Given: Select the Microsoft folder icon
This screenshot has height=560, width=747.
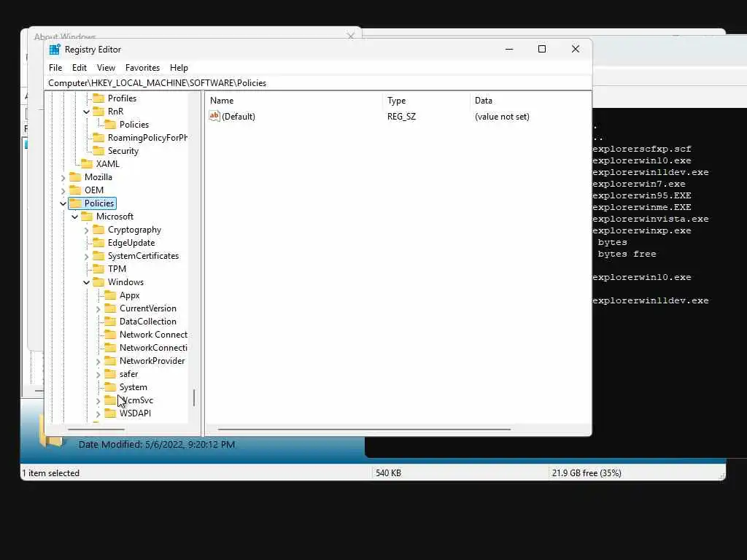Looking at the screenshot, I should 87,216.
